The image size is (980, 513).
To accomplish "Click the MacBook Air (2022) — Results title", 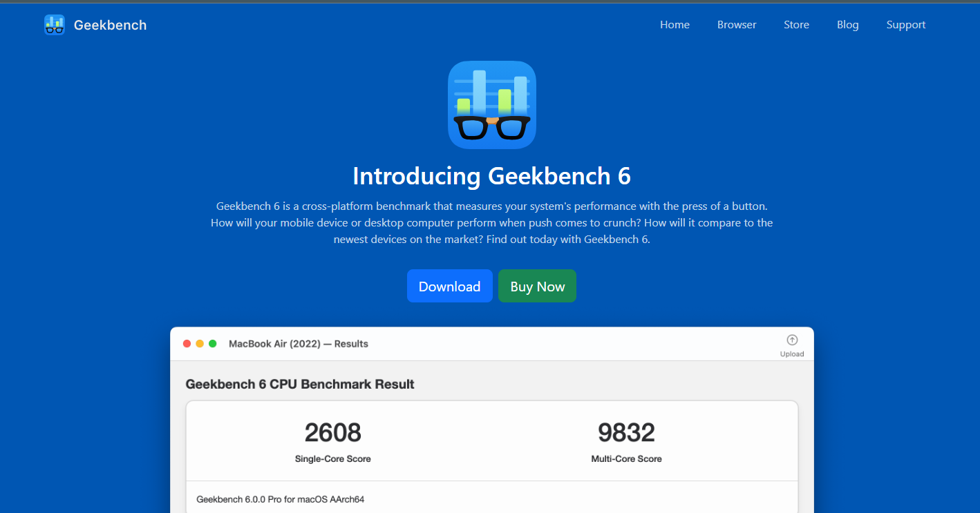I will (299, 344).
